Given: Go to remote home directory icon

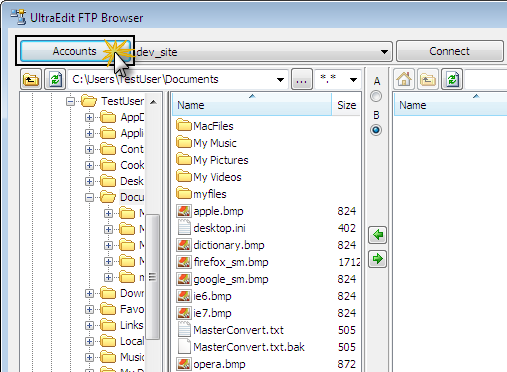Looking at the screenshot, I should [x=404, y=79].
